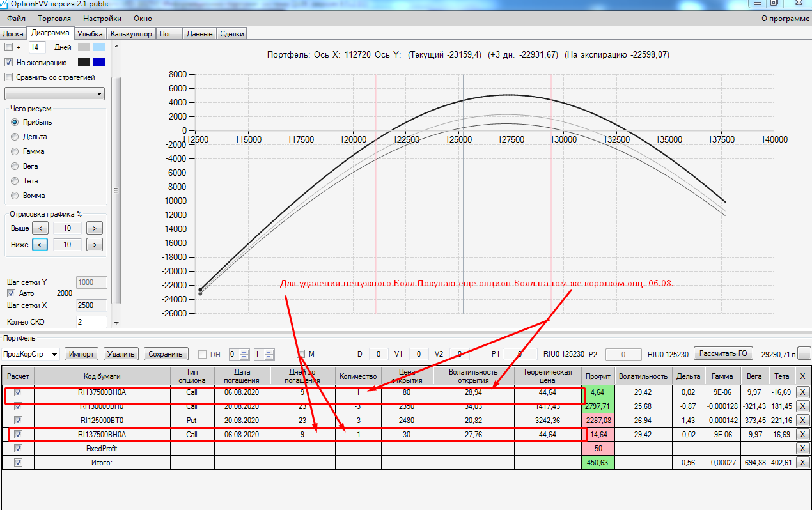Select the Тета chart option

click(x=15, y=181)
